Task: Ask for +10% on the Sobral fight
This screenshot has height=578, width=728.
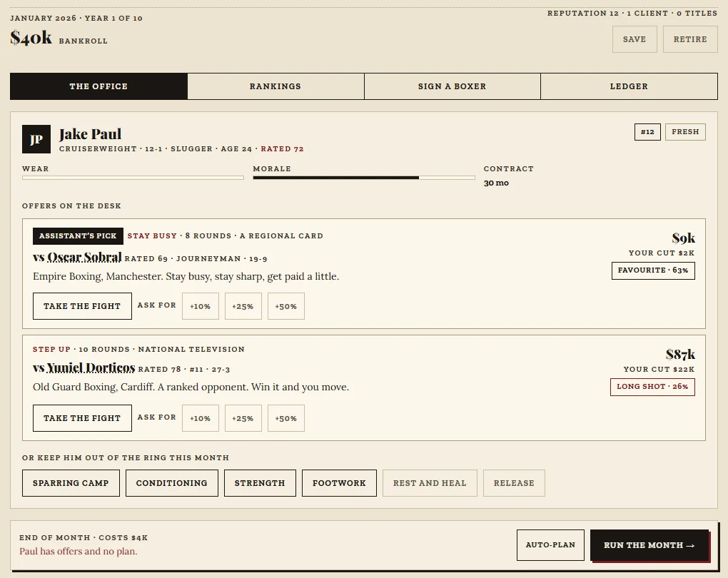Action: tap(200, 306)
